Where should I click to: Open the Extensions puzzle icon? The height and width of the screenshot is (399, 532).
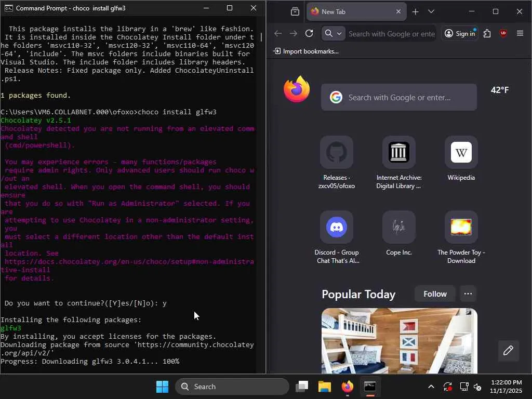pyautogui.click(x=487, y=33)
